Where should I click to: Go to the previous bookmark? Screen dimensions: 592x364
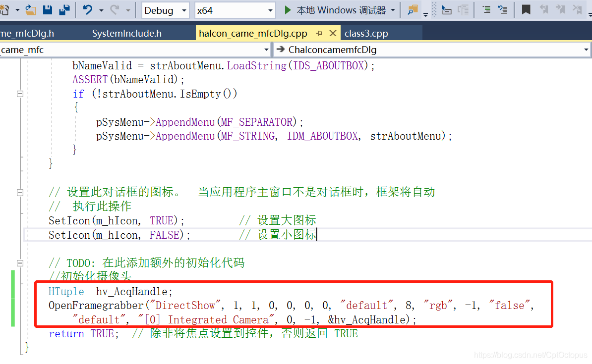tap(544, 9)
